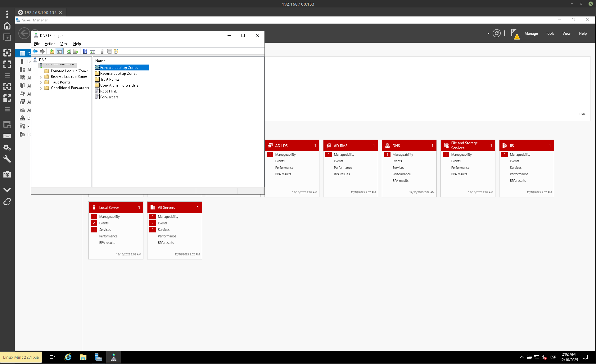Click the New Server tower icon
The width and height of the screenshot is (596, 364).
(102, 52)
